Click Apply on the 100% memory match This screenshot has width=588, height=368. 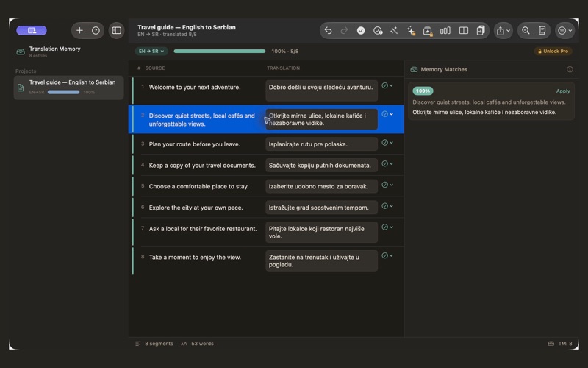click(562, 91)
